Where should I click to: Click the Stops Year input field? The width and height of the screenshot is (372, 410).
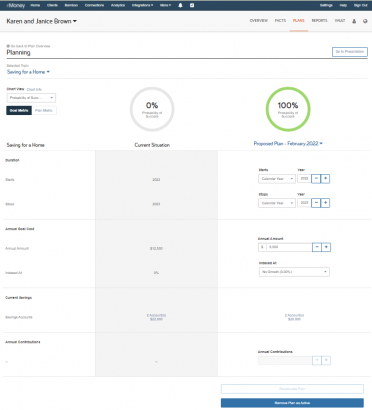304,203
